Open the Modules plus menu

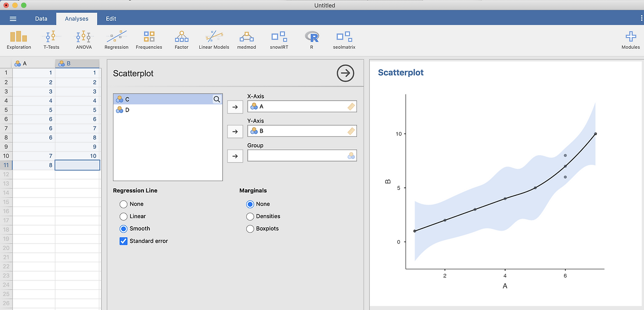coord(630,40)
